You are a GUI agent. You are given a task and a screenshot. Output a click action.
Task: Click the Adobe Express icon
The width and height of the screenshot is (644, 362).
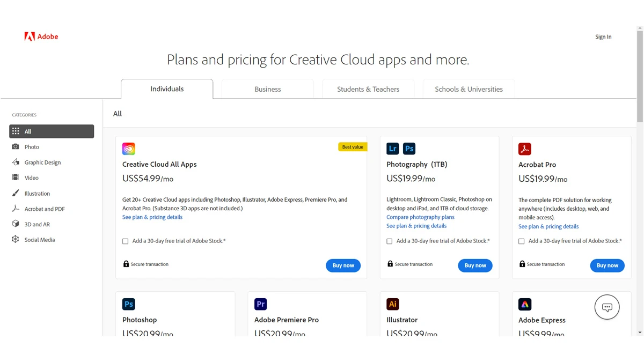pos(525,304)
